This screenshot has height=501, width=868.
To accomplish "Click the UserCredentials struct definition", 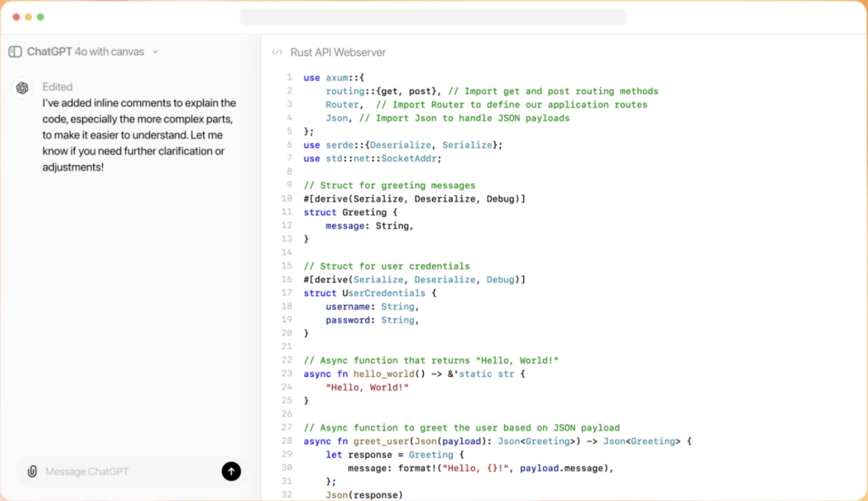I will point(383,293).
